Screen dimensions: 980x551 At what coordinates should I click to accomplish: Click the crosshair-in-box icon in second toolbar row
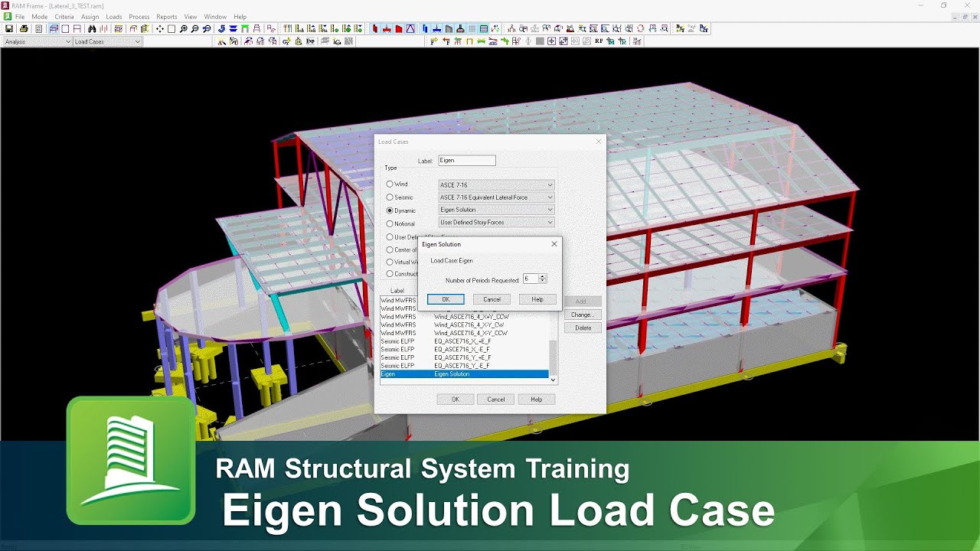point(551,41)
